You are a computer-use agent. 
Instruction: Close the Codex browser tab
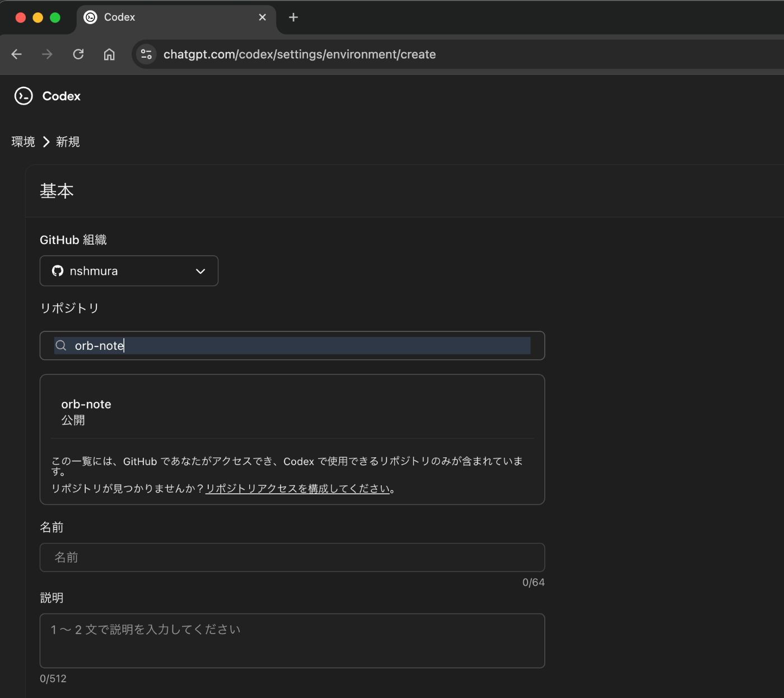262,17
